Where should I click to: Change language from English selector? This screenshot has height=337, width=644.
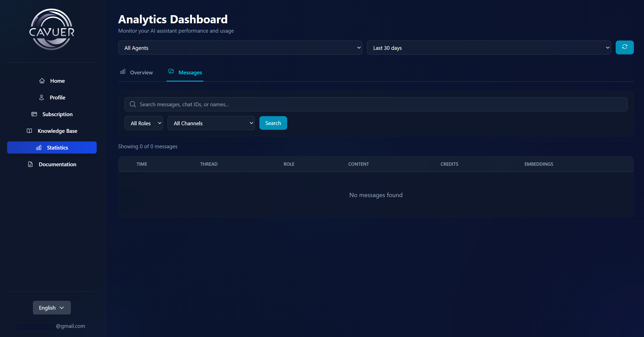click(x=52, y=308)
